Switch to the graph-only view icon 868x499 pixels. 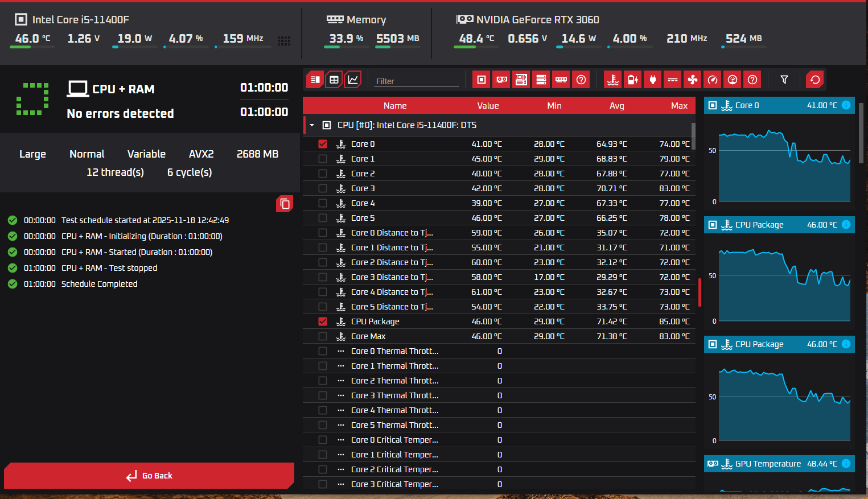353,80
